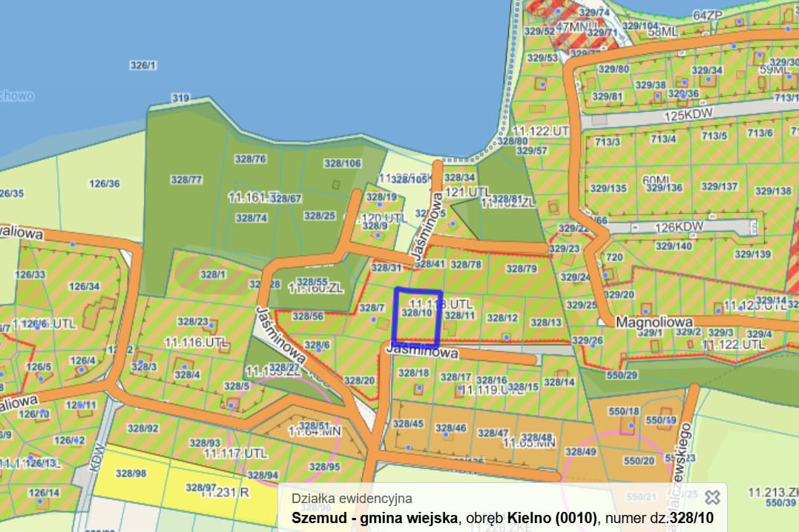Click the Magnoliowa street label
Screen dimensions: 799x532
[654, 323]
